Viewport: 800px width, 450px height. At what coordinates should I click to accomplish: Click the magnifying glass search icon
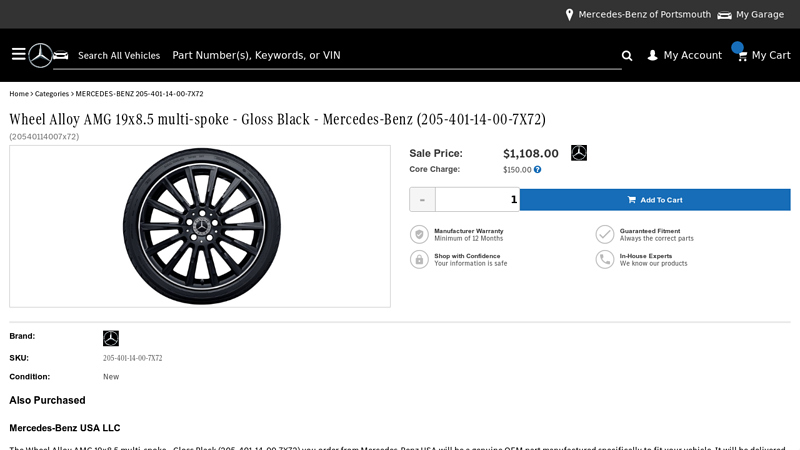pyautogui.click(x=627, y=56)
